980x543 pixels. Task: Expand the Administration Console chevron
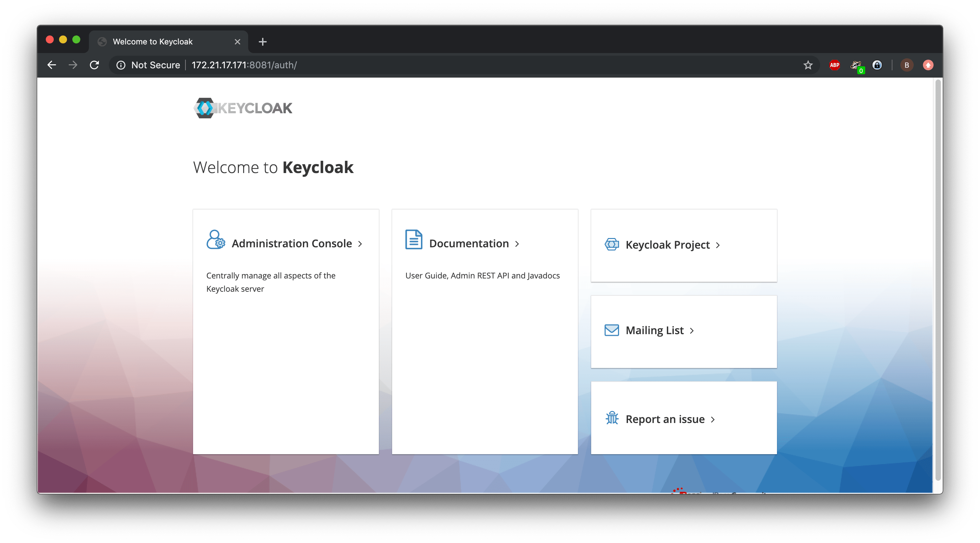tap(361, 244)
